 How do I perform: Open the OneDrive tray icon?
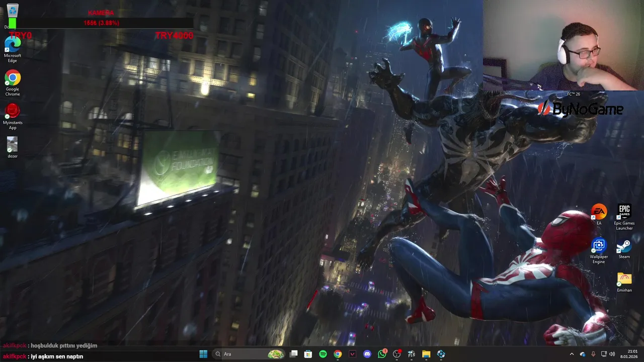click(x=583, y=354)
